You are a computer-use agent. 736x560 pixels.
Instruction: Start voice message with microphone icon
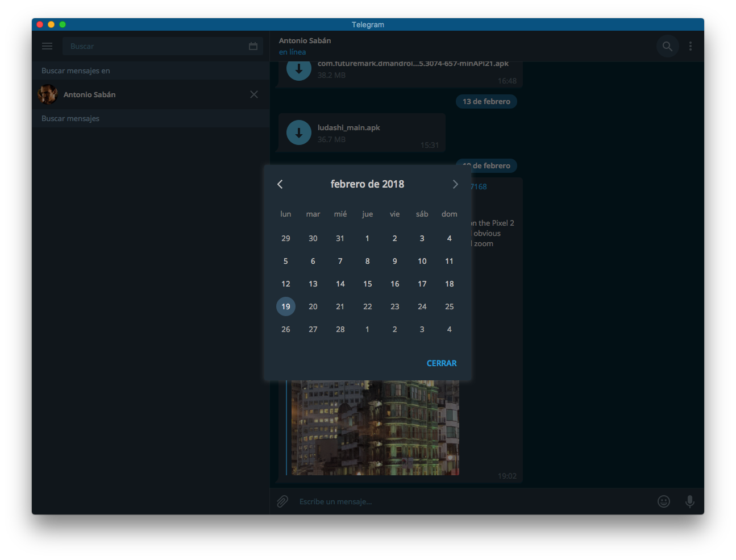coord(689,501)
